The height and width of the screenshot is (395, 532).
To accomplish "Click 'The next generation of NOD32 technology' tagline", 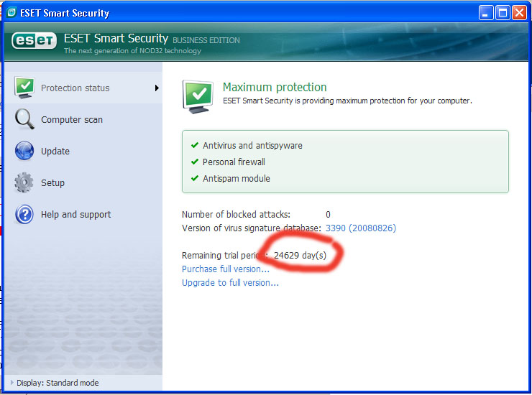I will pos(133,51).
